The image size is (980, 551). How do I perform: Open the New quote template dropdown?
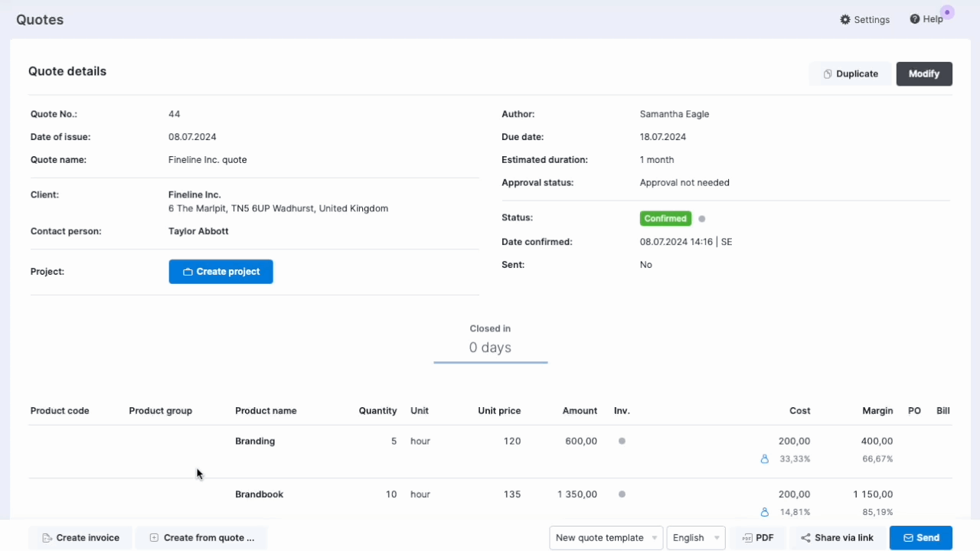(606, 538)
